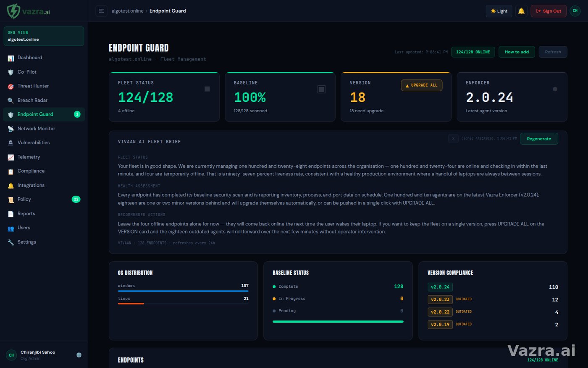Click the In Progress baseline row
The height and width of the screenshot is (368, 588).
(338, 299)
